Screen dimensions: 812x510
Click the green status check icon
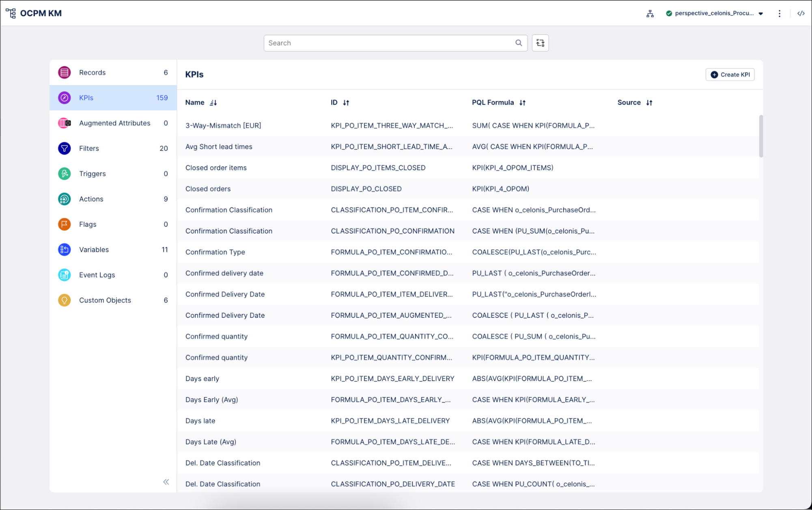(x=669, y=13)
